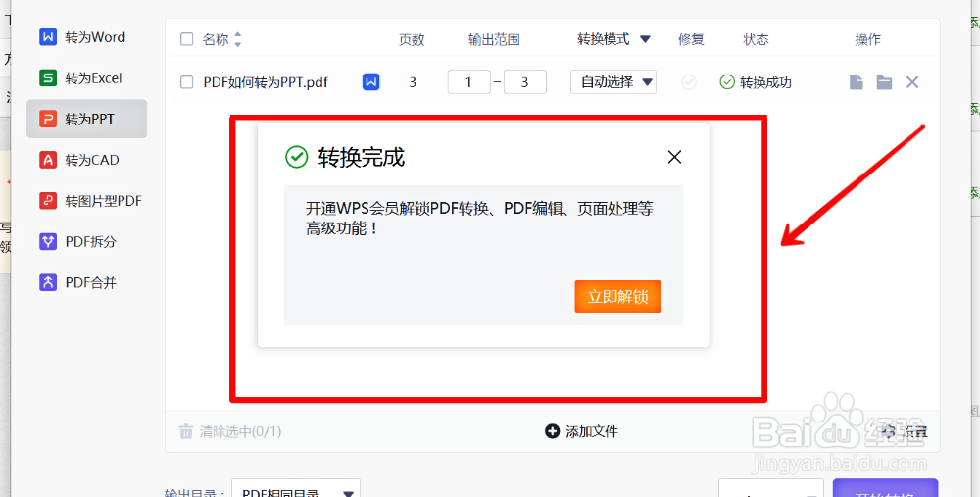Click the 添加文件 button
The height and width of the screenshot is (497, 980).
point(581,431)
